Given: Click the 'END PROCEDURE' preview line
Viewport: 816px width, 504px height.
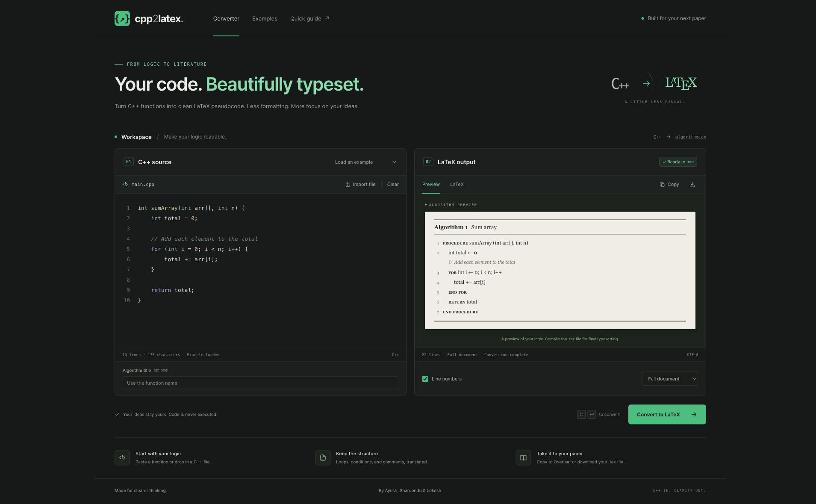Looking at the screenshot, I should tap(460, 312).
